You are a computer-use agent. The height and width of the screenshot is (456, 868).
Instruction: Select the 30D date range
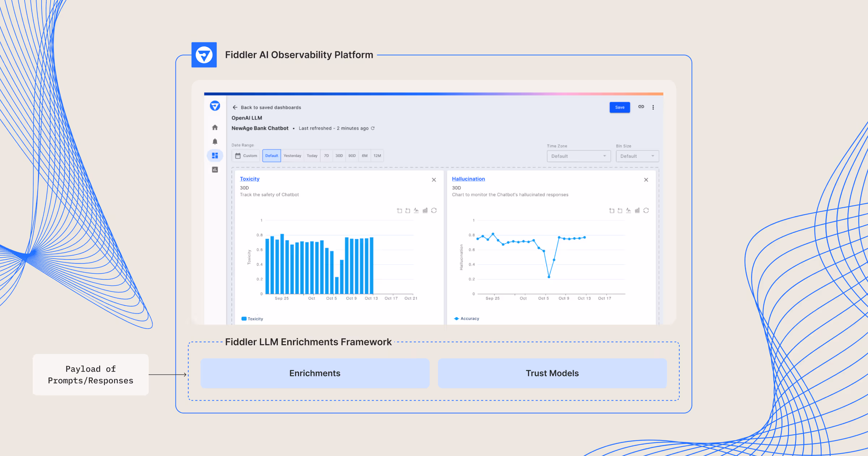(x=339, y=156)
